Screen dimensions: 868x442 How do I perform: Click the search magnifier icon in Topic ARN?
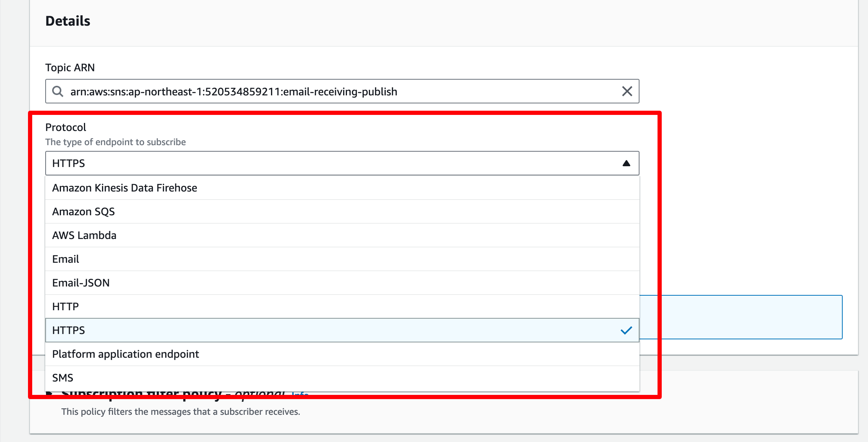pos(58,91)
